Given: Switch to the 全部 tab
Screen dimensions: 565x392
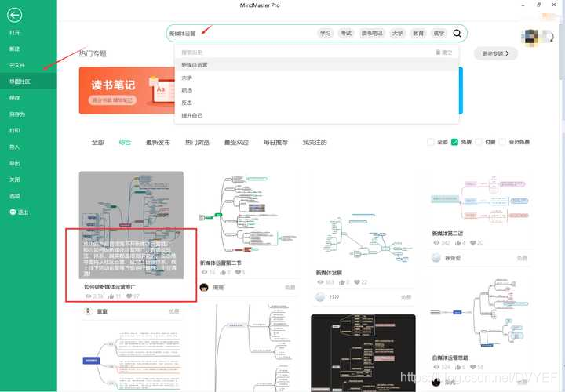Looking at the screenshot, I should (97, 142).
